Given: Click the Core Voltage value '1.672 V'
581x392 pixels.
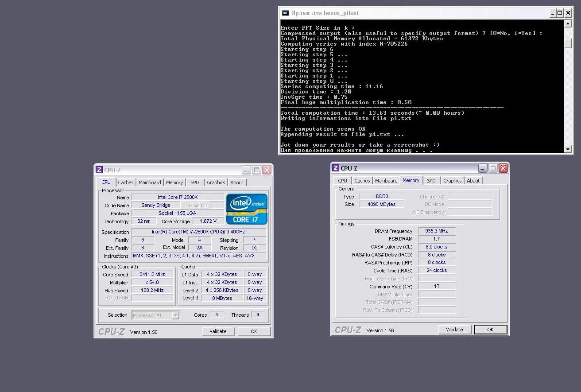Looking at the screenshot, I should point(208,221).
